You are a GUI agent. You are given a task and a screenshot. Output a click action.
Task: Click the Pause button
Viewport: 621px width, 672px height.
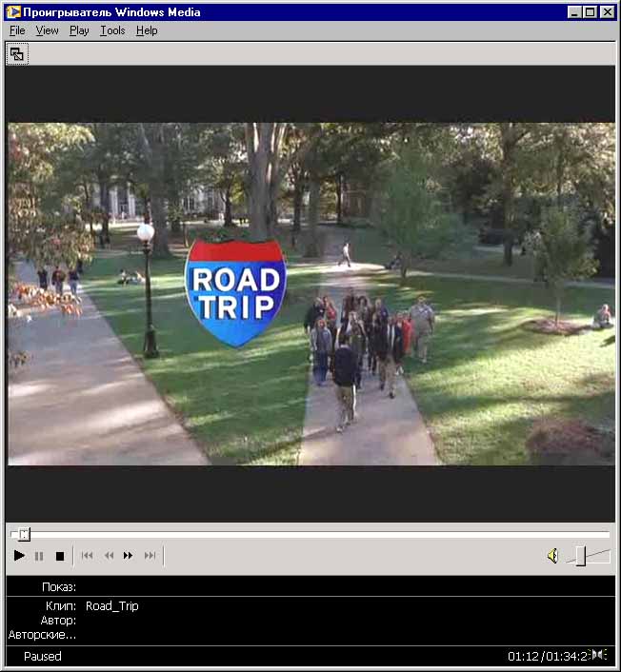tap(39, 556)
